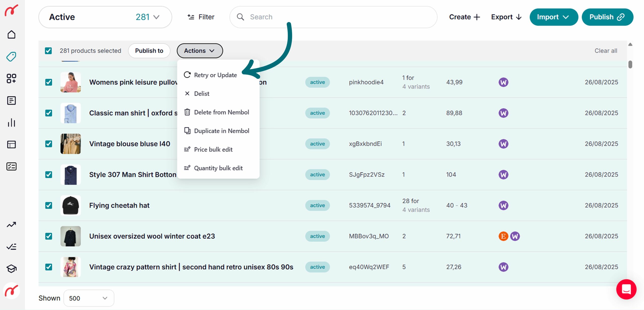Deselect Vintage blouse bluse l40 row
The height and width of the screenshot is (310, 644).
(x=49, y=144)
